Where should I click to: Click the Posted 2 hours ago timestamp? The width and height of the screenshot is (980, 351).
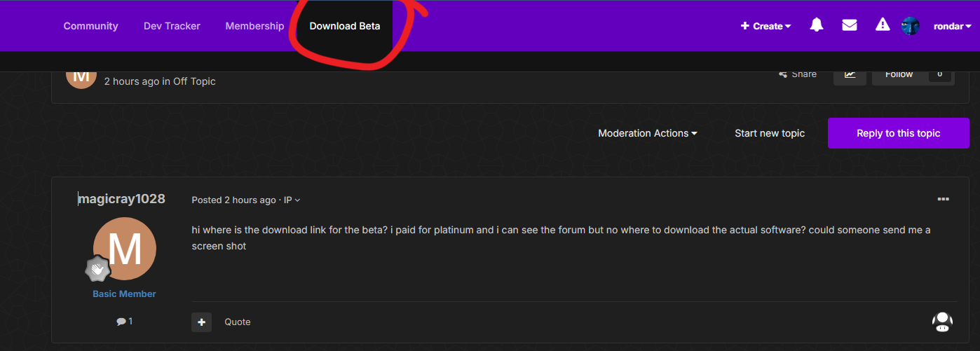[234, 200]
